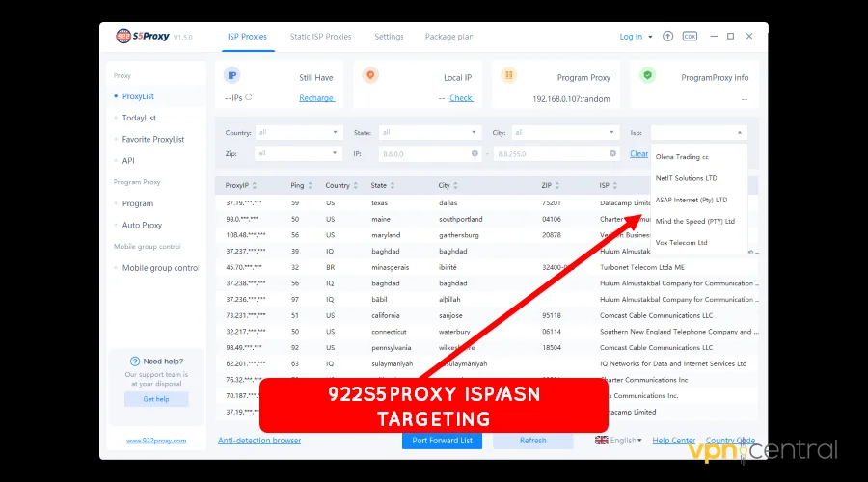Open the English language dropdown

pos(626,441)
